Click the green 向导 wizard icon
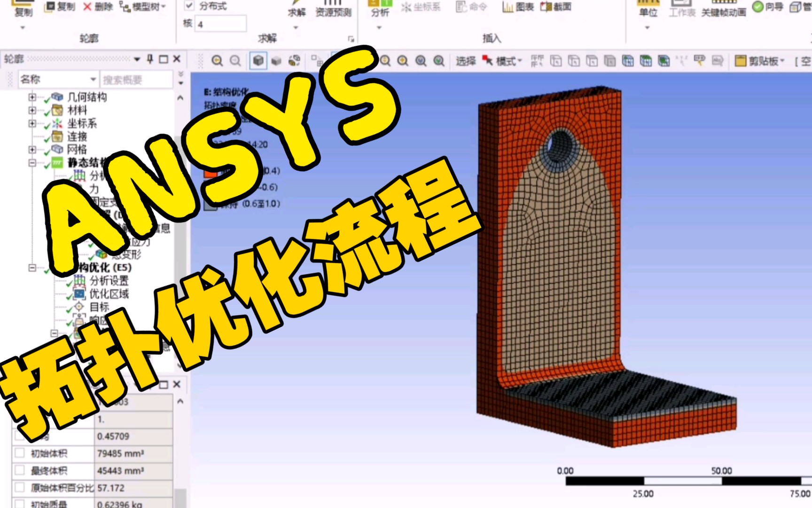The height and width of the screenshot is (508, 812). click(757, 7)
